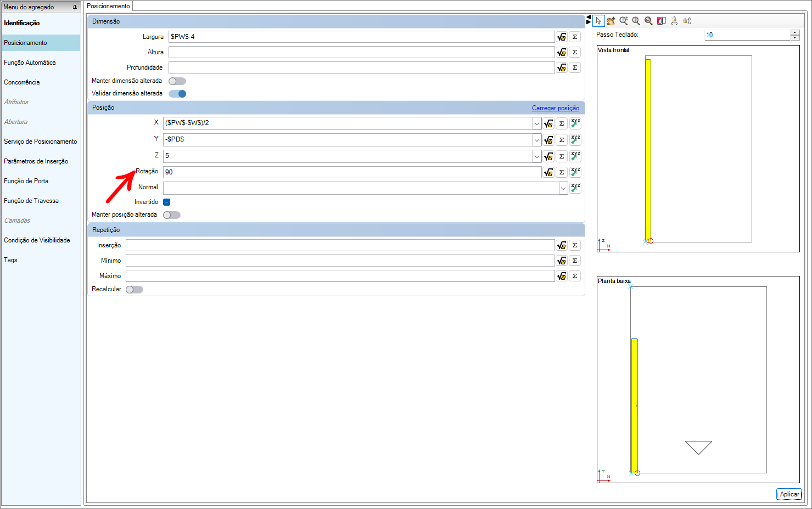Click the lock horizontal movement icon
This screenshot has width=812, height=509.
[674, 21]
